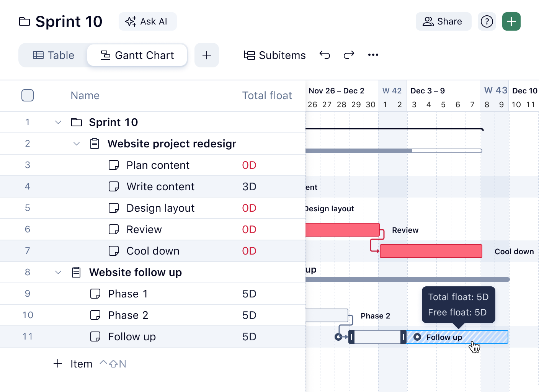Click the 5D float value of Follow up

(249, 336)
